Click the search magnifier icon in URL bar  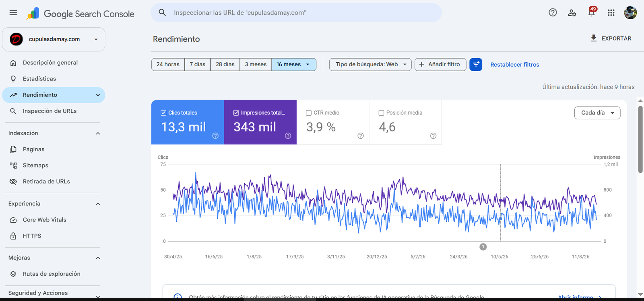(162, 12)
